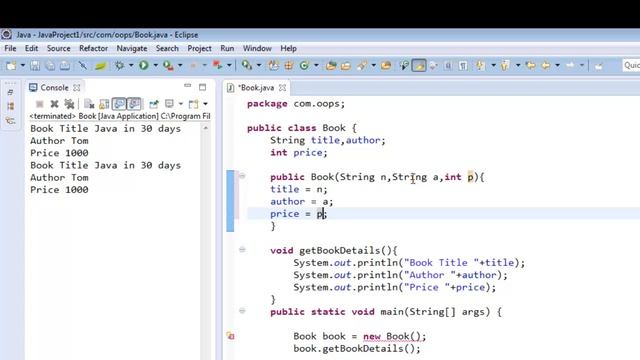The width and height of the screenshot is (640, 360).
Task: Toggle Show Console on Standard Out
Action: click(x=119, y=104)
